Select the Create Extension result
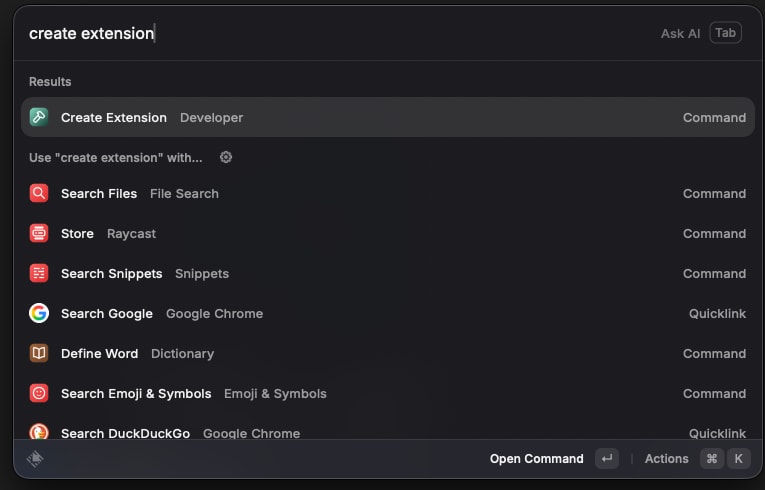The image size is (765, 490). [388, 117]
